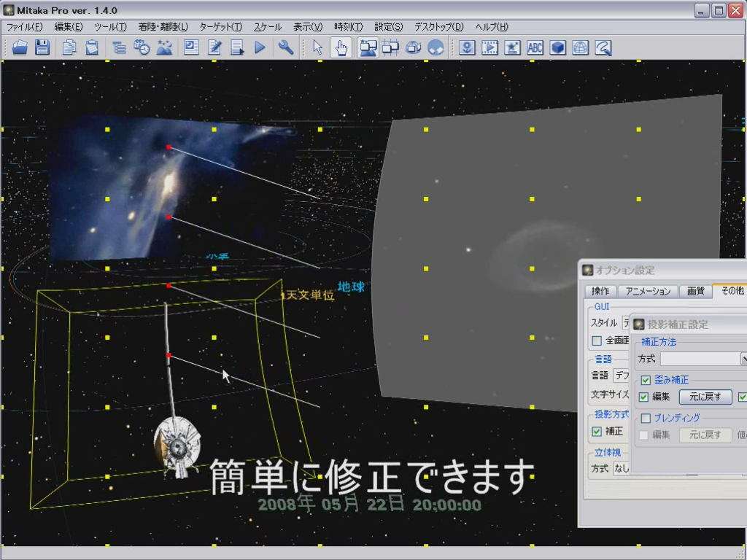
Task: Switch to the 画質 tab
Action: [695, 292]
